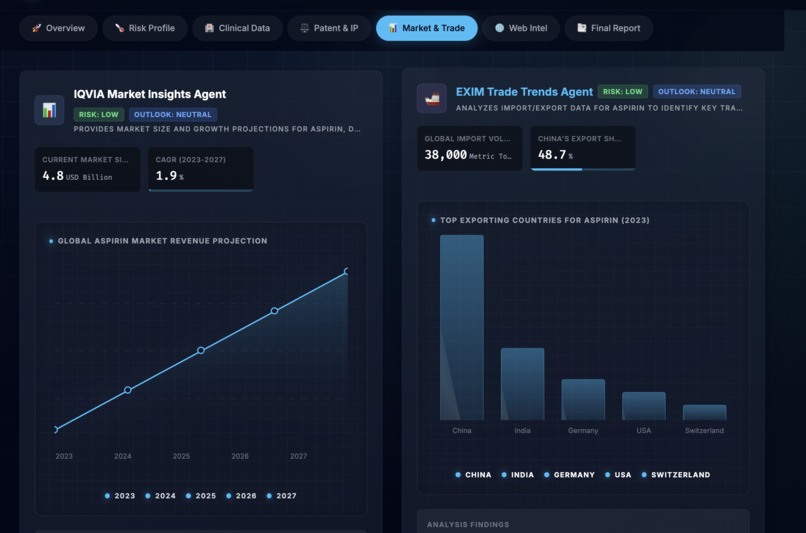Click the globe icon on Web Intel
This screenshot has width=806, height=533.
499,28
